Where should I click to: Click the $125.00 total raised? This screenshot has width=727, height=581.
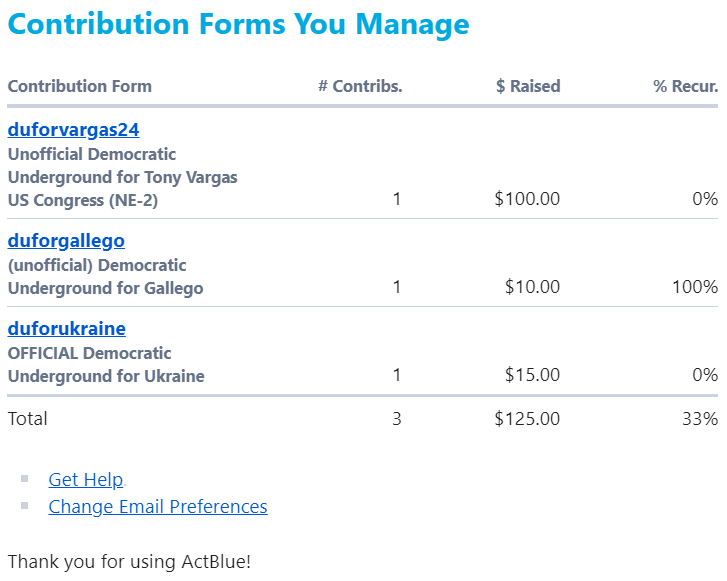(x=527, y=419)
